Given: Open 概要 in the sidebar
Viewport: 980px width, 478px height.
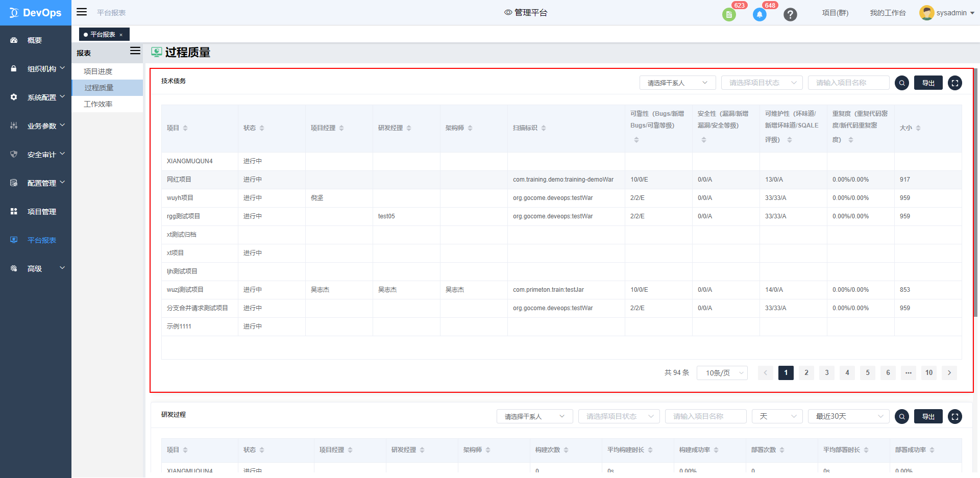Looking at the screenshot, I should (36, 40).
